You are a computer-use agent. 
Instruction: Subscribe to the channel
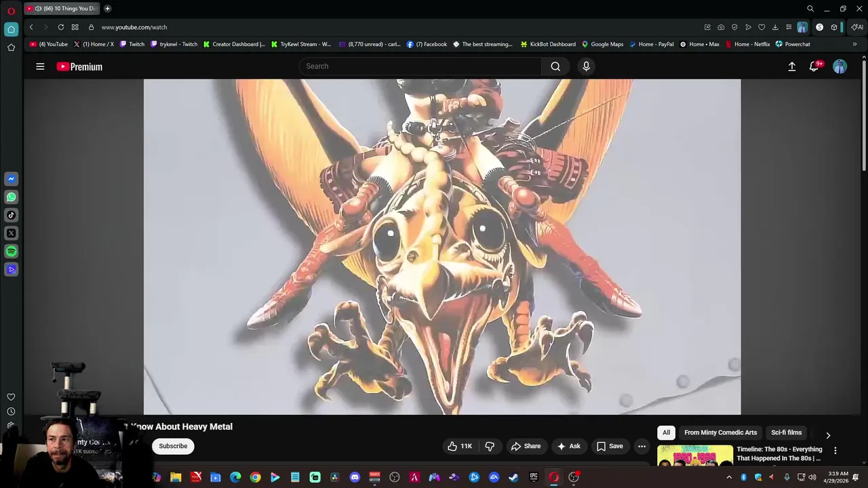click(x=173, y=446)
